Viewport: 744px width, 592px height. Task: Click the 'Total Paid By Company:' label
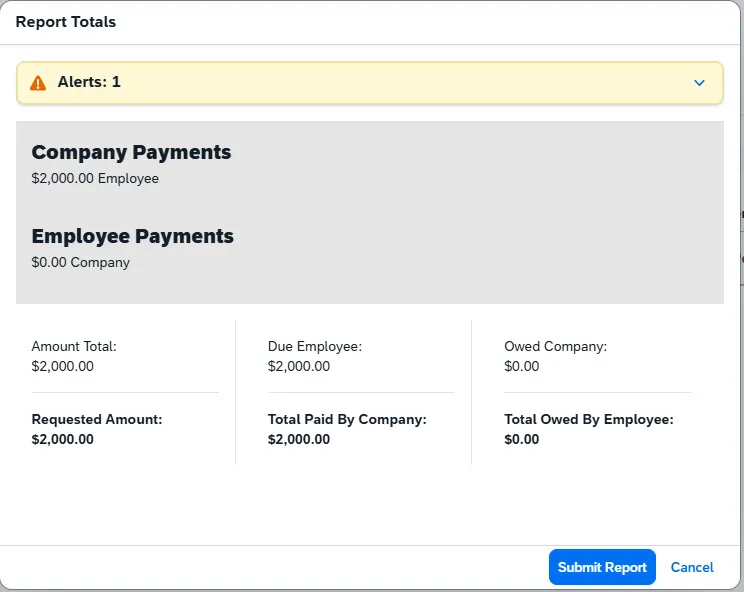[x=347, y=419]
